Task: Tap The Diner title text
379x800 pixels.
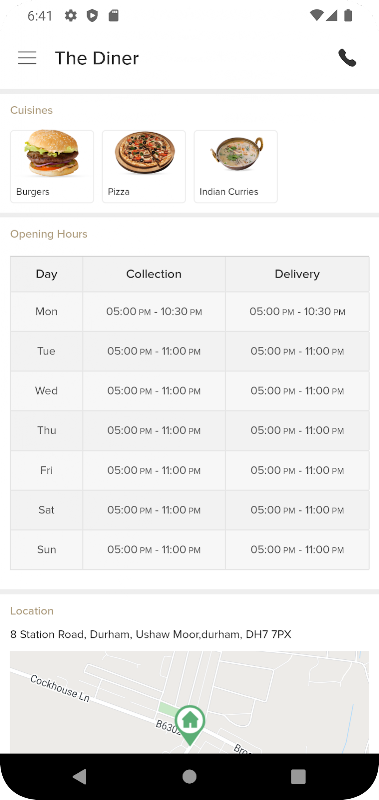Action: click(x=97, y=58)
